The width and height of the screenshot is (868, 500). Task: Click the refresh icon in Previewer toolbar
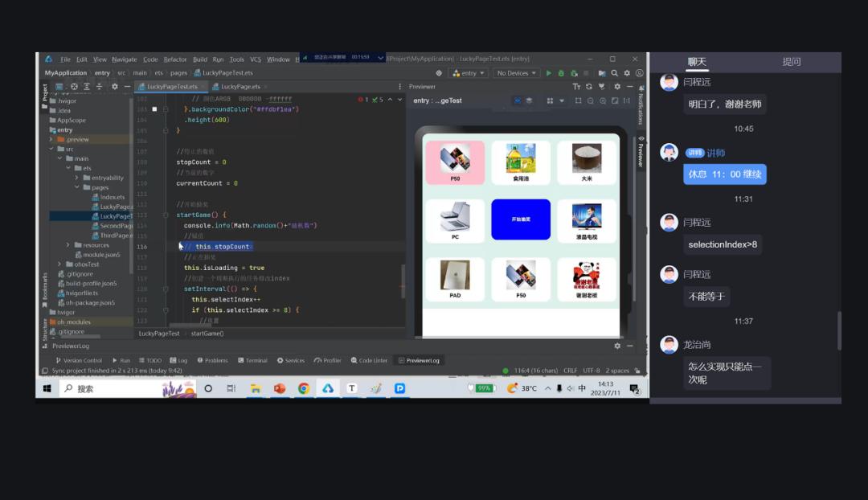pyautogui.click(x=589, y=87)
